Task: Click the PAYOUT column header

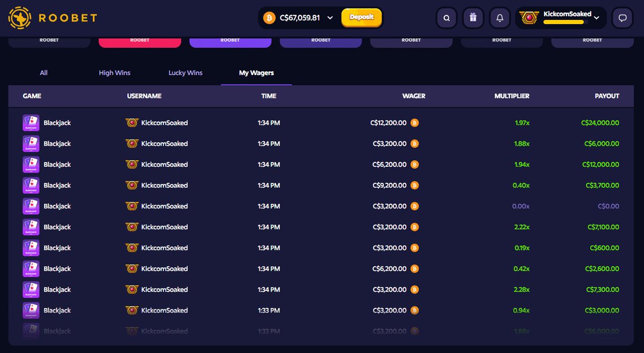Action: pyautogui.click(x=607, y=96)
